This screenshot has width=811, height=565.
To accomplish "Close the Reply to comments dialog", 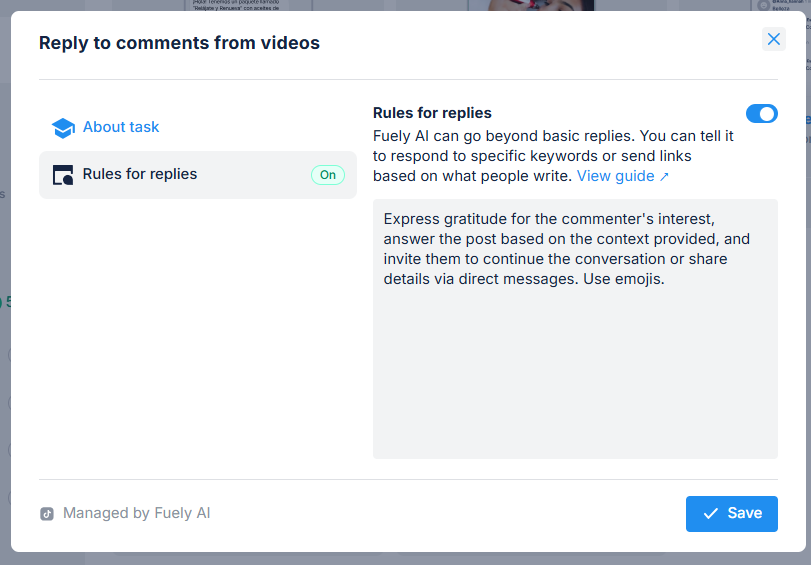I will (x=773, y=39).
